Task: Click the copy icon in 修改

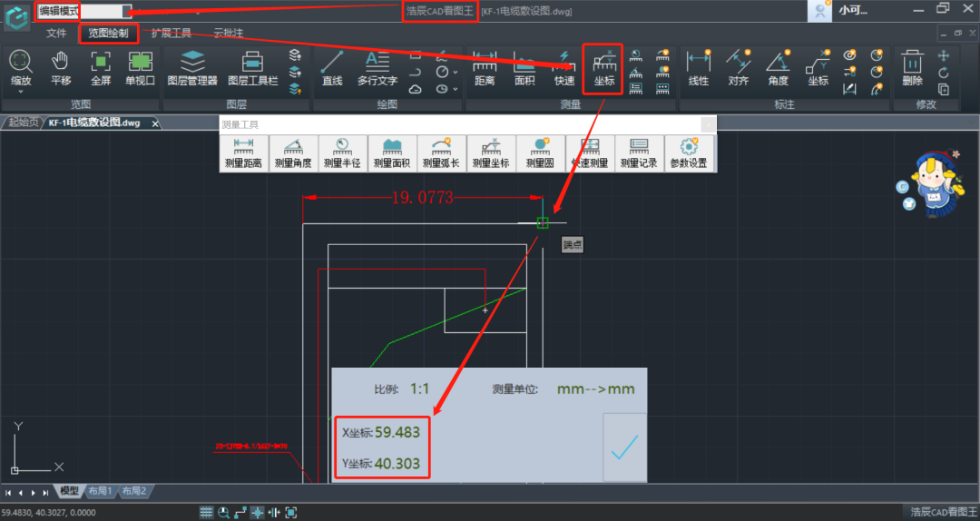Action: tap(944, 90)
